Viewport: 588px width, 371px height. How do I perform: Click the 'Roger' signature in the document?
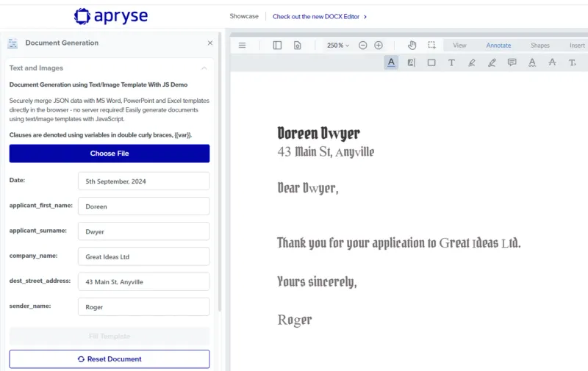click(295, 320)
